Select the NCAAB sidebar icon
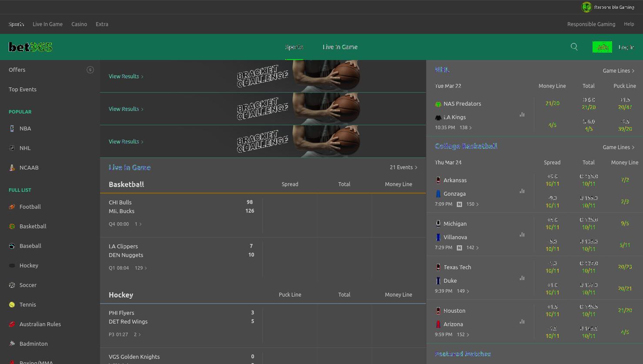 (x=12, y=167)
